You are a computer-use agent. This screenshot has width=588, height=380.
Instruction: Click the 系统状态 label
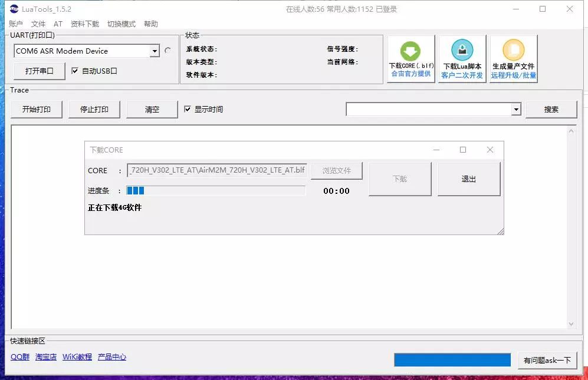click(201, 49)
